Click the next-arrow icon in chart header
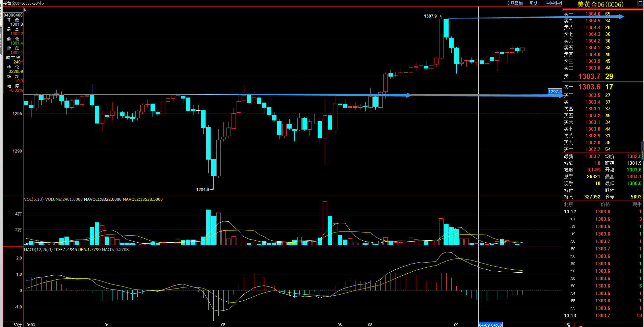 coord(553,3)
